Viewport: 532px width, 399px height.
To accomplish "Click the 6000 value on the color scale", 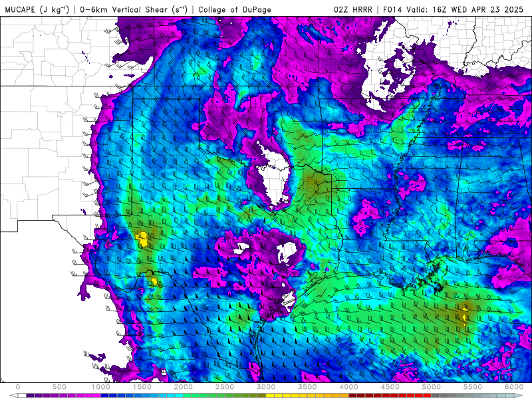I will pyautogui.click(x=514, y=387).
